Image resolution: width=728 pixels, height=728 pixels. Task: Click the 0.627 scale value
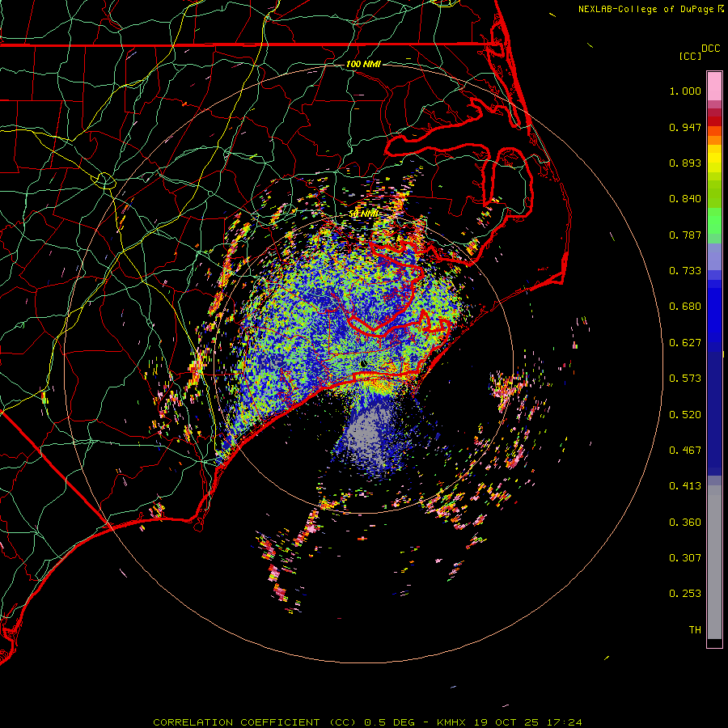[x=685, y=343]
